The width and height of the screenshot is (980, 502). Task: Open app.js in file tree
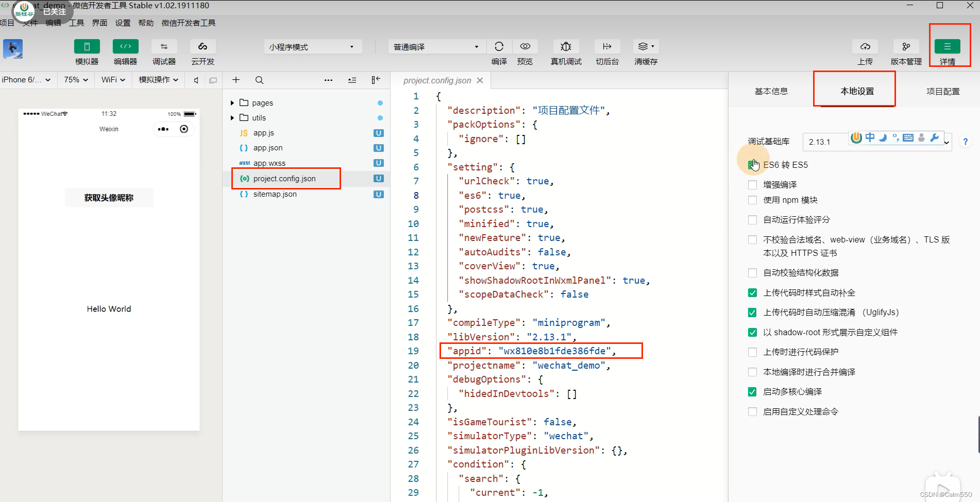[263, 133]
